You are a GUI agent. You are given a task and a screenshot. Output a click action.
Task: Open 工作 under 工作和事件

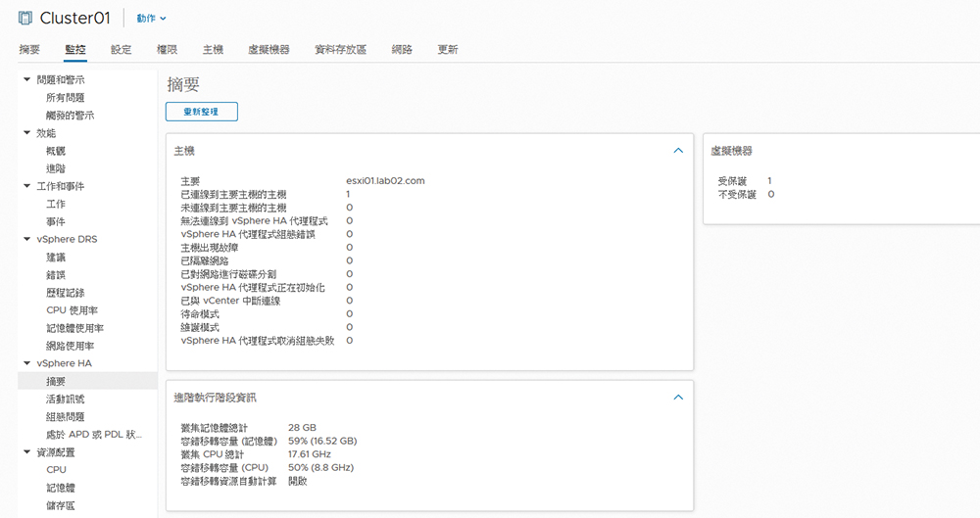pos(56,204)
